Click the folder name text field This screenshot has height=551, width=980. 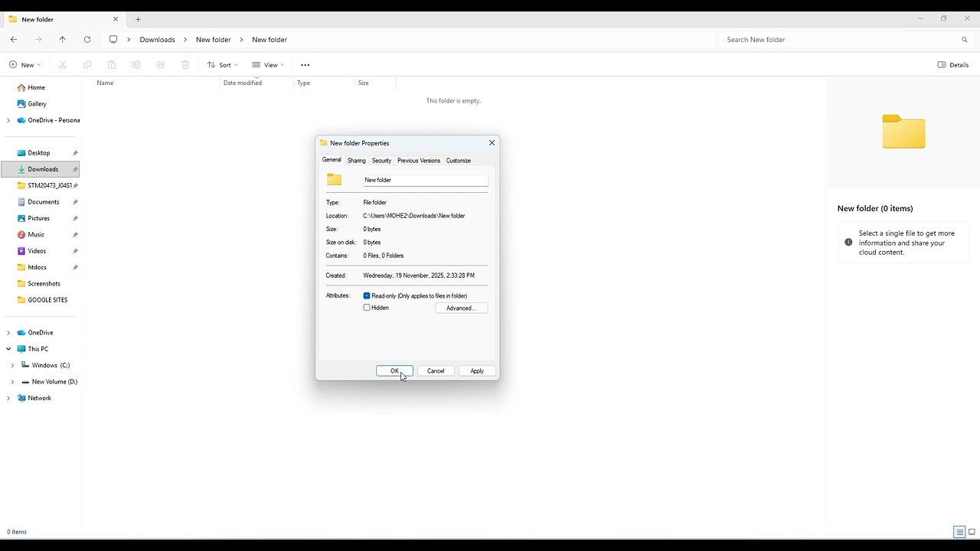coord(425,180)
